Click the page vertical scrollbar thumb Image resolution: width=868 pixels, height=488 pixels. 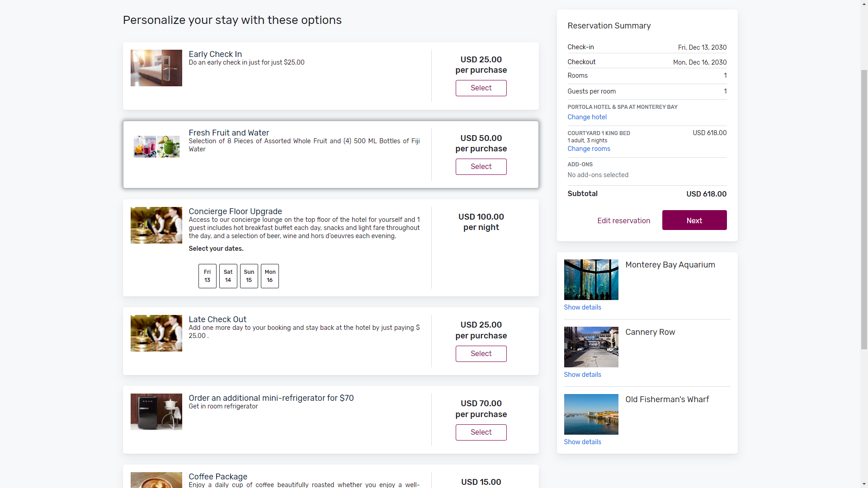point(864,210)
